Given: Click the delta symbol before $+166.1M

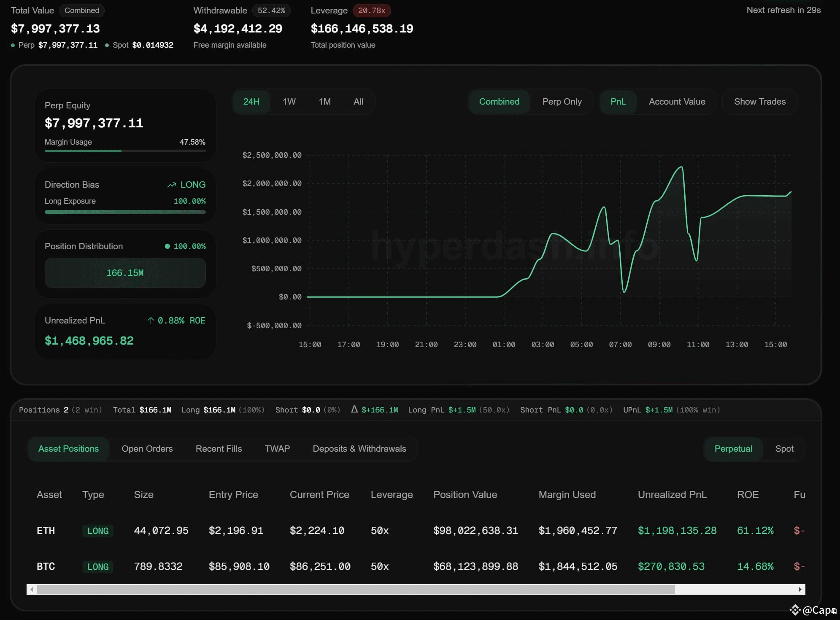Looking at the screenshot, I should pyautogui.click(x=354, y=409).
